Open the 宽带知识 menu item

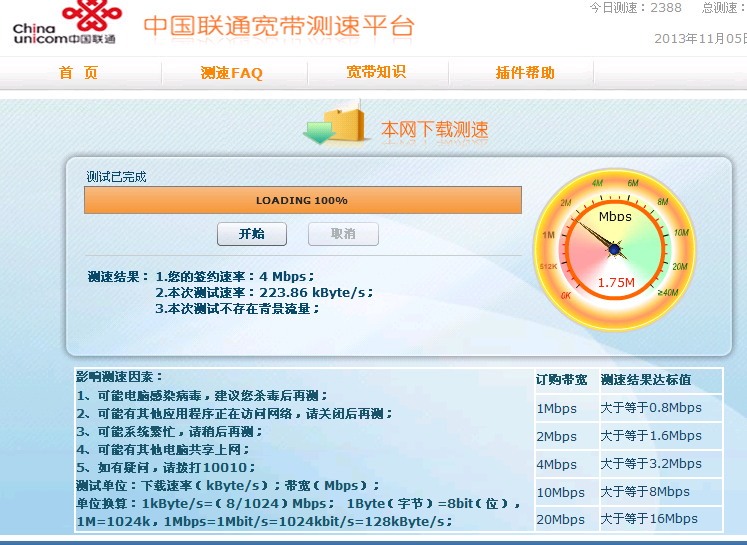[x=376, y=72]
